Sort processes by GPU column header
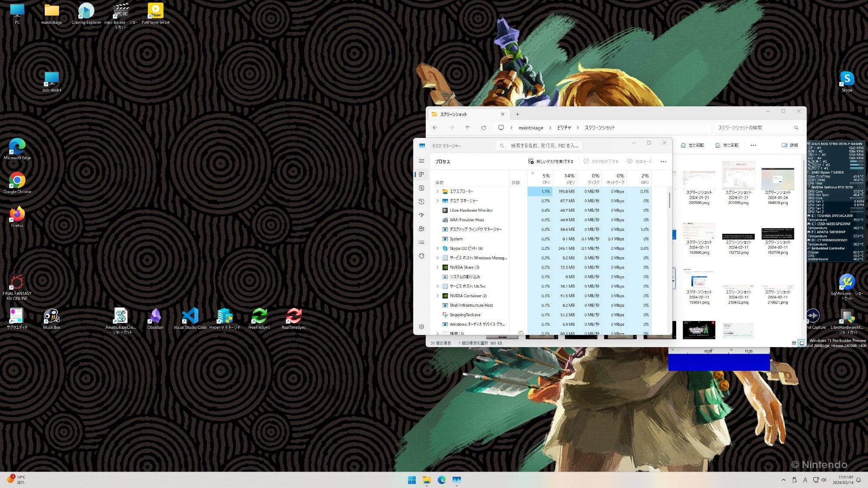The image size is (868, 488). click(x=639, y=179)
